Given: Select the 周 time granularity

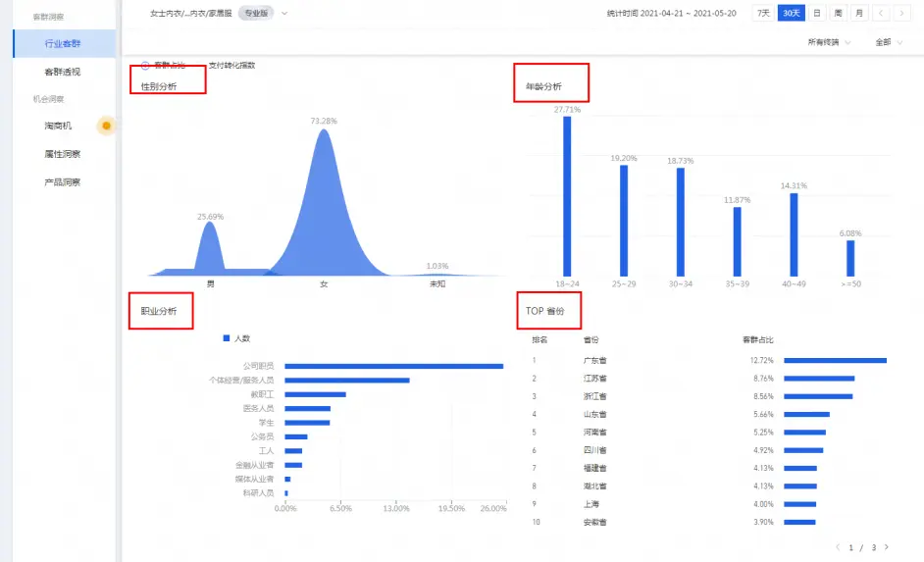Looking at the screenshot, I should tap(838, 13).
